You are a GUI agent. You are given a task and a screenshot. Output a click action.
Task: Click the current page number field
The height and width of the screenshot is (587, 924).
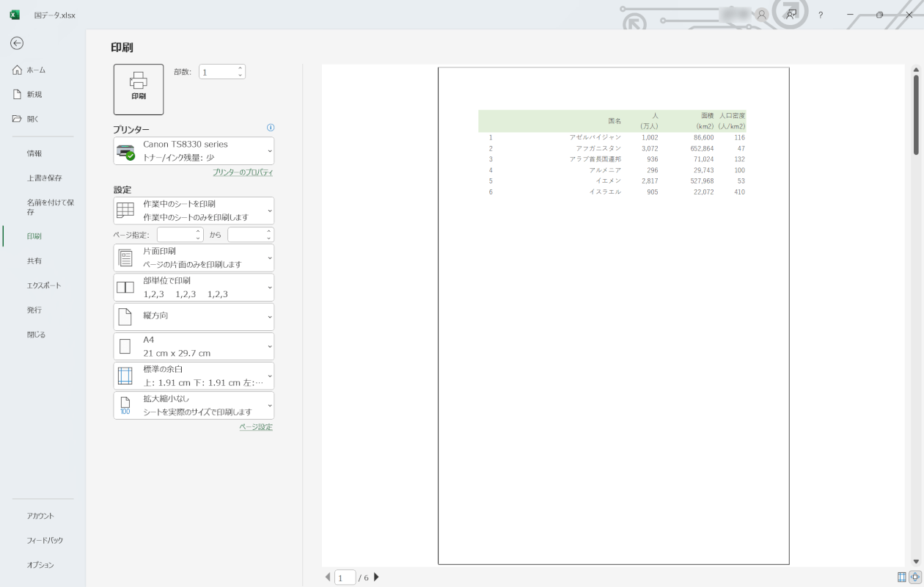click(345, 577)
